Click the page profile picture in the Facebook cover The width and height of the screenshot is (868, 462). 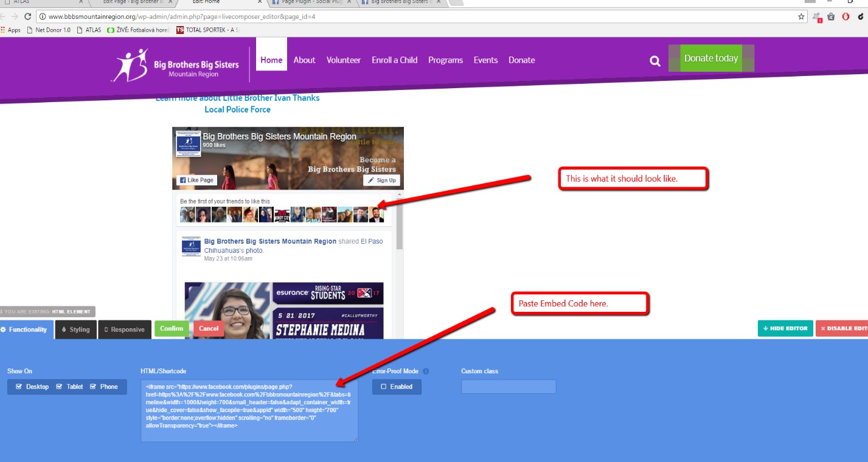(x=188, y=143)
